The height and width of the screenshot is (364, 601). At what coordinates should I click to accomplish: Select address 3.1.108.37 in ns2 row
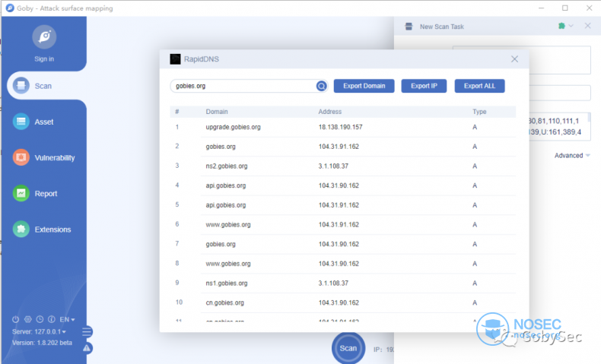click(x=333, y=166)
